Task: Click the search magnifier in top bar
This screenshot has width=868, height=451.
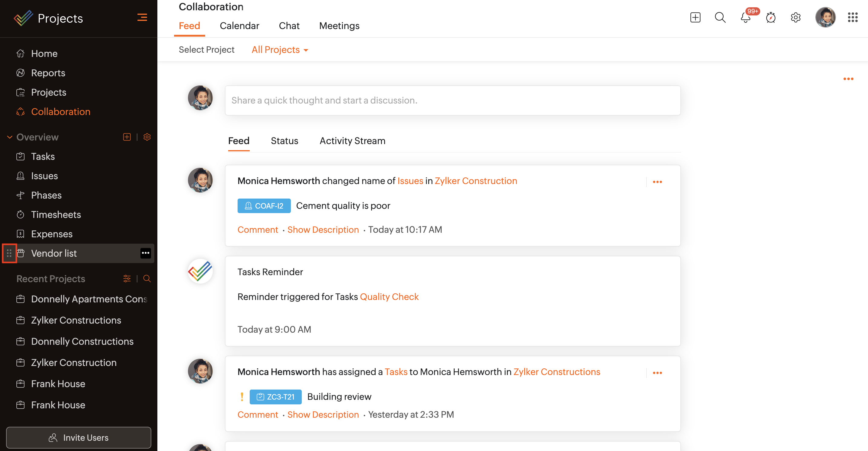Action: (x=720, y=18)
